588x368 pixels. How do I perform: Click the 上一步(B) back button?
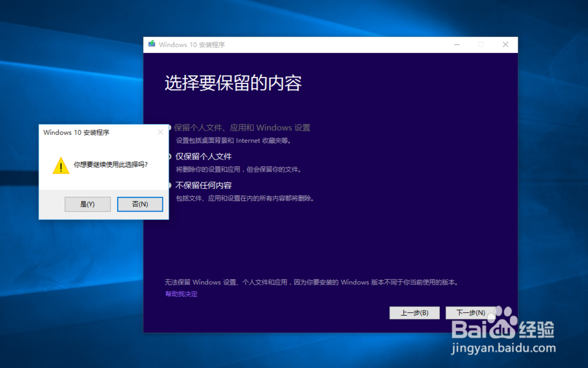[x=415, y=313]
